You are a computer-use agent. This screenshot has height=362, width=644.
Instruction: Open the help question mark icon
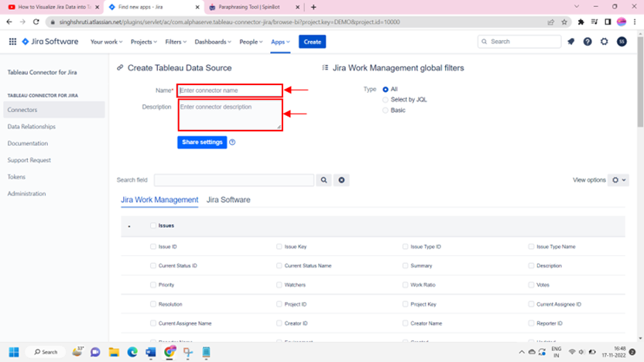[x=587, y=42]
